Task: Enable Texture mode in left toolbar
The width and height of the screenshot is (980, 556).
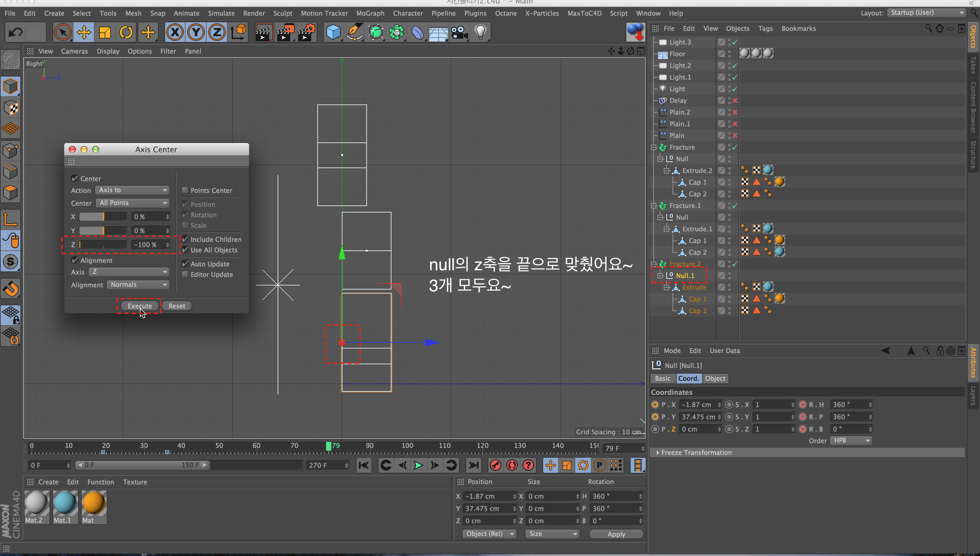Action: [x=10, y=108]
